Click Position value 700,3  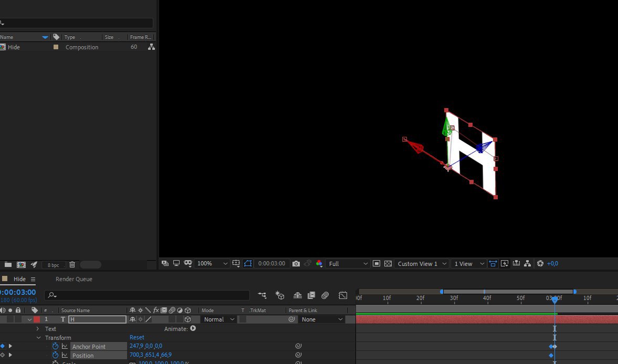pyautogui.click(x=137, y=355)
